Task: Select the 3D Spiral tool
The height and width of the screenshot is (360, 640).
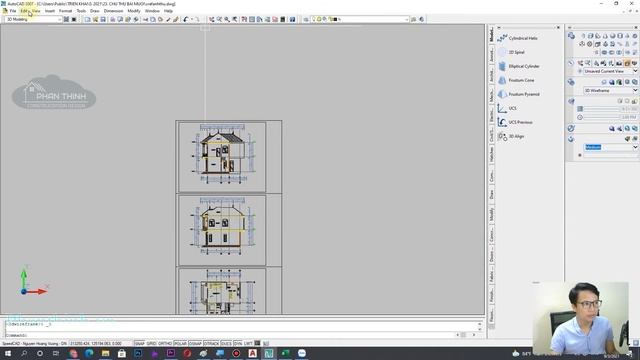Action: pos(512,52)
